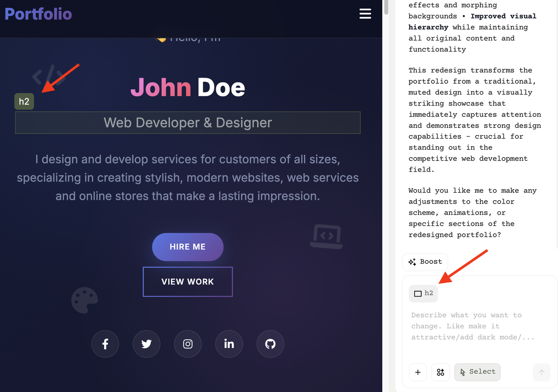Select the Web Developer & Designer heading
Screen dimensions: 558x392
188,123
